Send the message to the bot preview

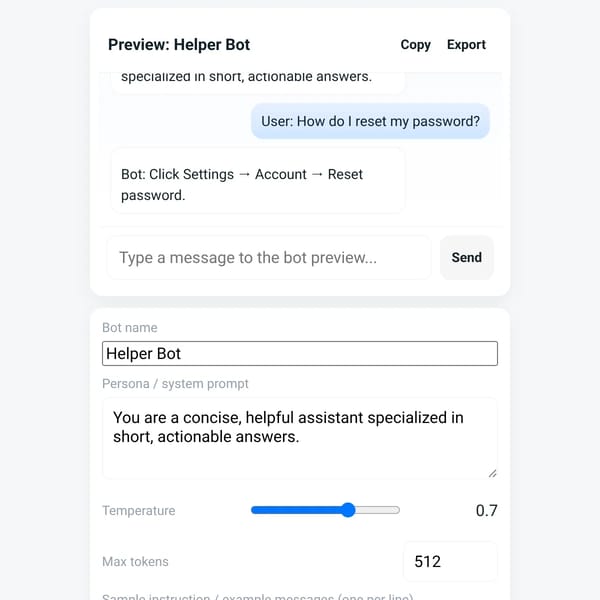point(466,258)
